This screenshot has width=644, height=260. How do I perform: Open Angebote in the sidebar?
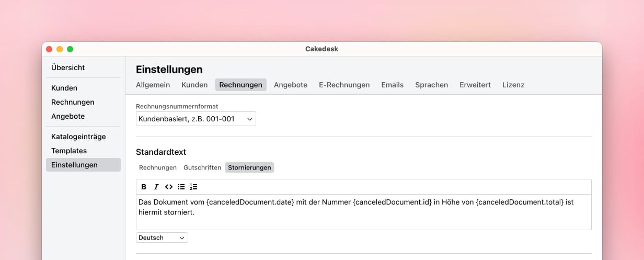click(x=83, y=116)
